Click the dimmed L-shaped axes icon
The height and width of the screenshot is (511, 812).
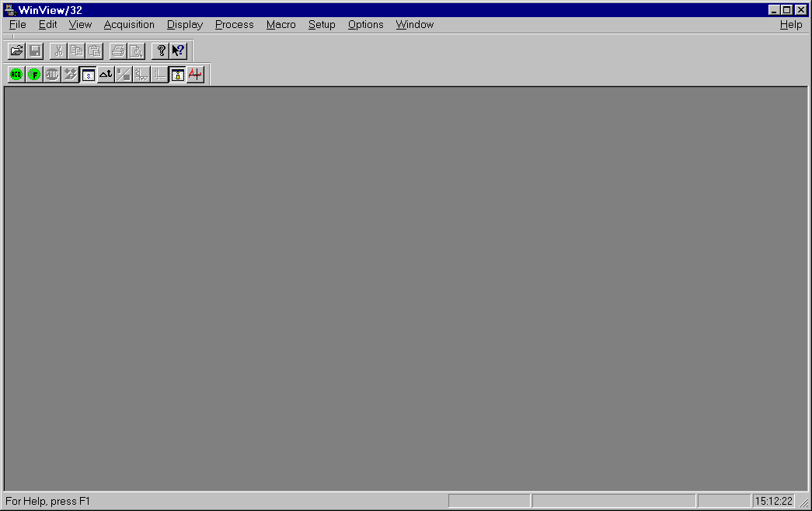pyautogui.click(x=159, y=75)
